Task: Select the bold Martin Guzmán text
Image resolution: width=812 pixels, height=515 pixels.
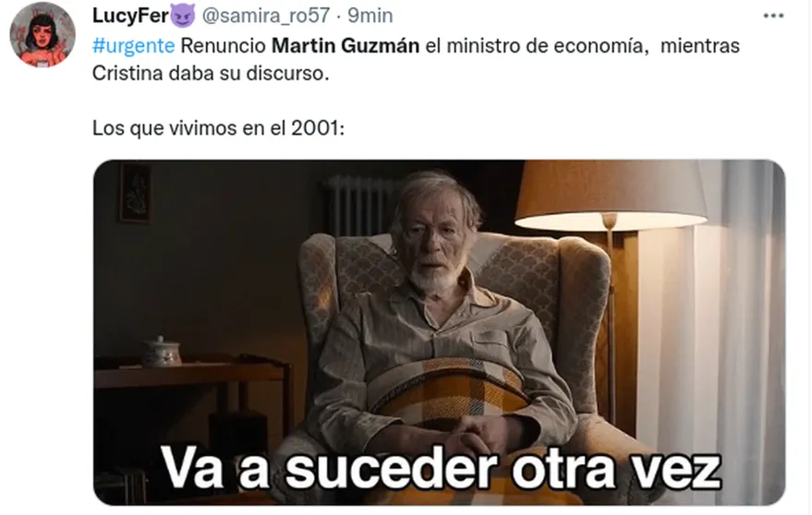Action: click(x=345, y=45)
